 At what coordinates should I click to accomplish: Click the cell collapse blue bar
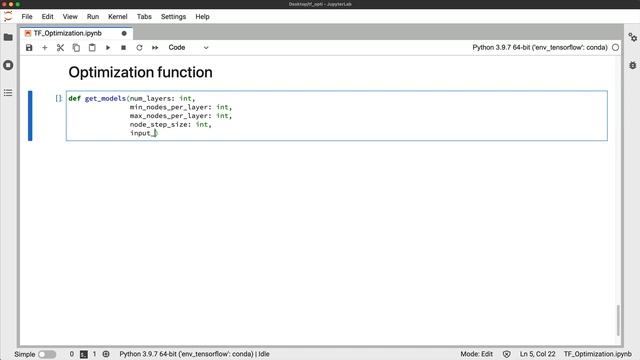tap(30, 116)
